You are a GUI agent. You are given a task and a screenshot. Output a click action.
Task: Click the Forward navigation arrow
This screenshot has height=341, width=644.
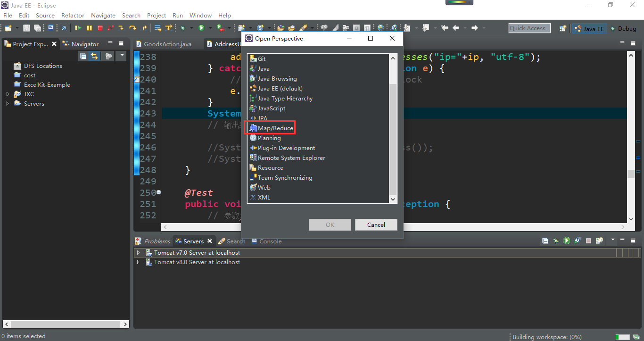click(475, 28)
